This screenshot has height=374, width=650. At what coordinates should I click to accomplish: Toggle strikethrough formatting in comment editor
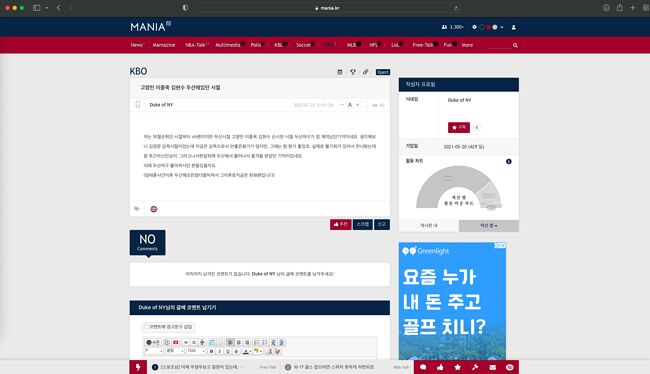click(x=236, y=351)
